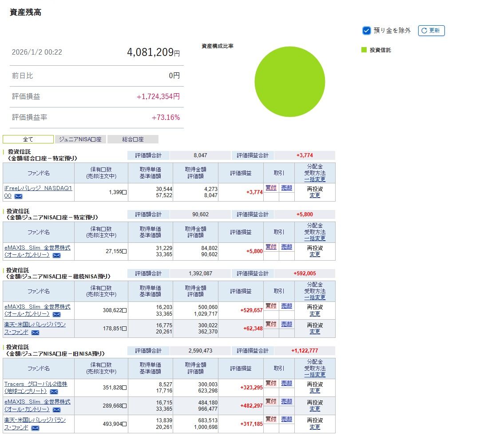Click the envelope icon beside iFreeレバレッジ NASDAQ100

pos(19,196)
